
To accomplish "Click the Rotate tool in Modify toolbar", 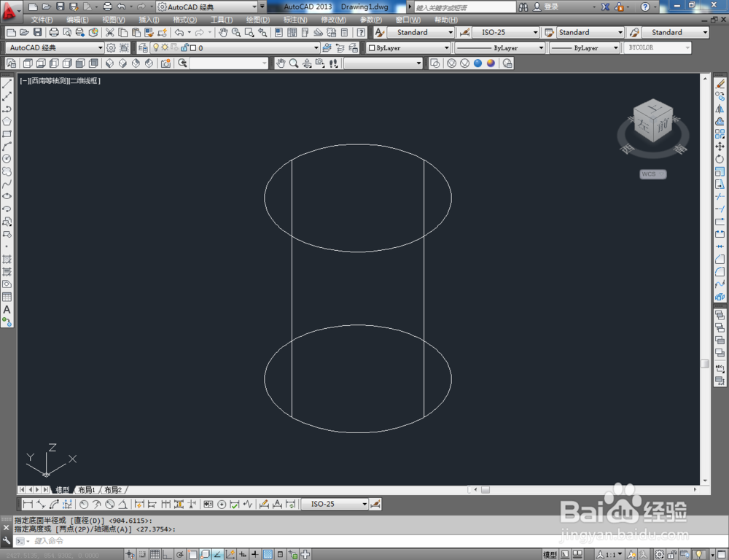I will [x=720, y=159].
